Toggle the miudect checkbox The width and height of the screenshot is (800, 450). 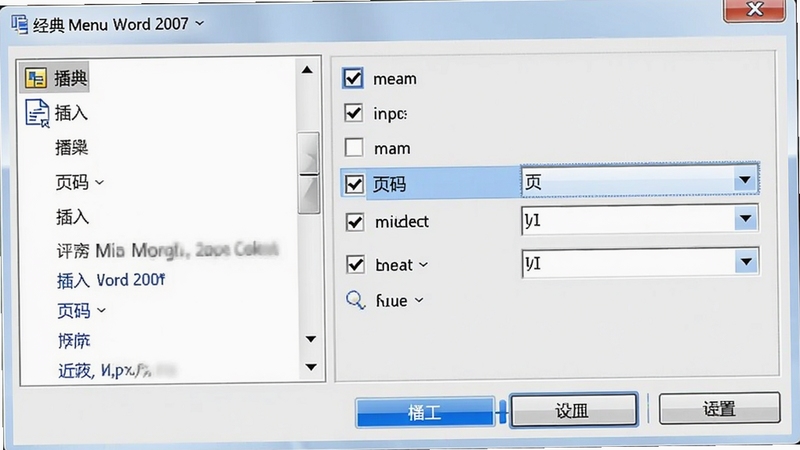(355, 222)
